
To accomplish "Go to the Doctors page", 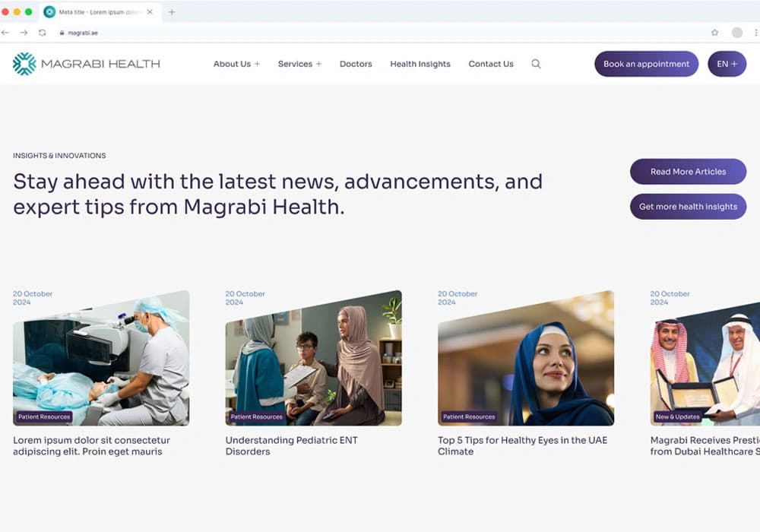I will (x=356, y=64).
